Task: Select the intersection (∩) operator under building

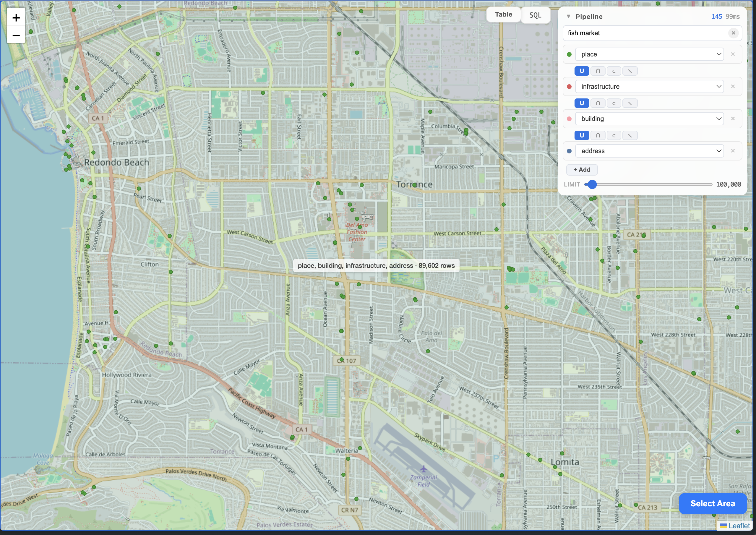Action: tap(598, 135)
